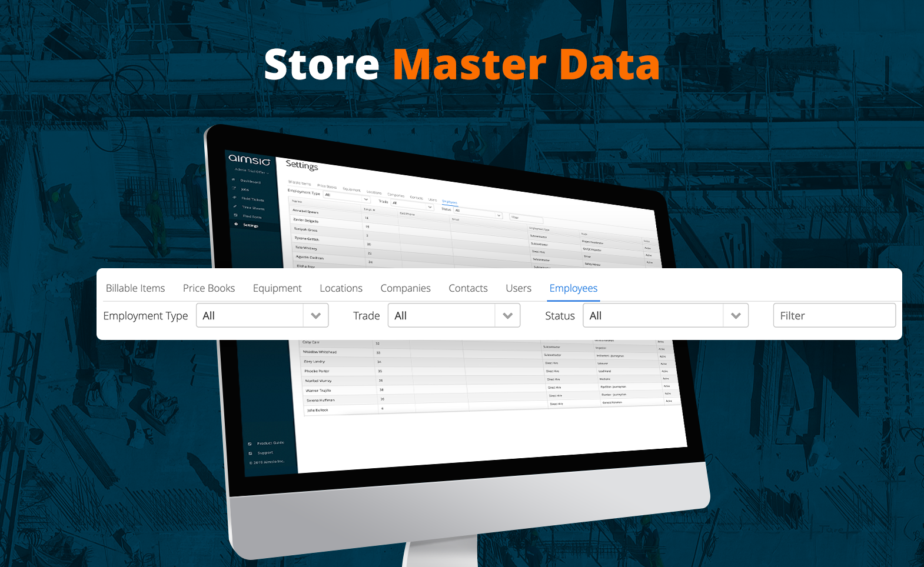The image size is (924, 567).
Task: Go to Field Tickets using its sidebar icon
Action: 235,197
